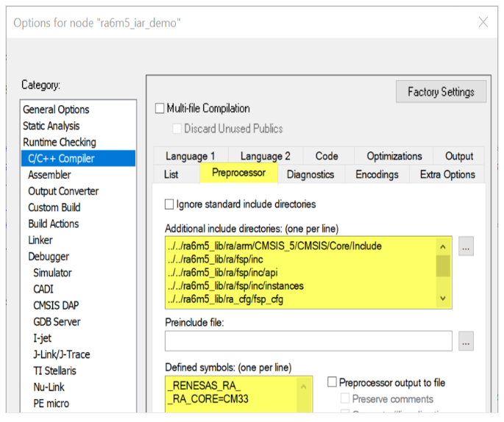Close the Options for node dialog
Screen dimensions: 504x422
click(x=483, y=23)
